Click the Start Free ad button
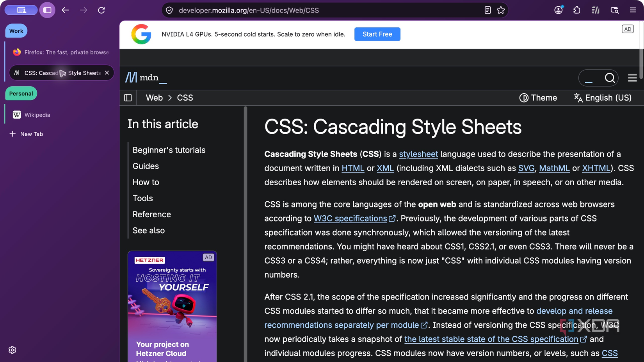 [377, 34]
